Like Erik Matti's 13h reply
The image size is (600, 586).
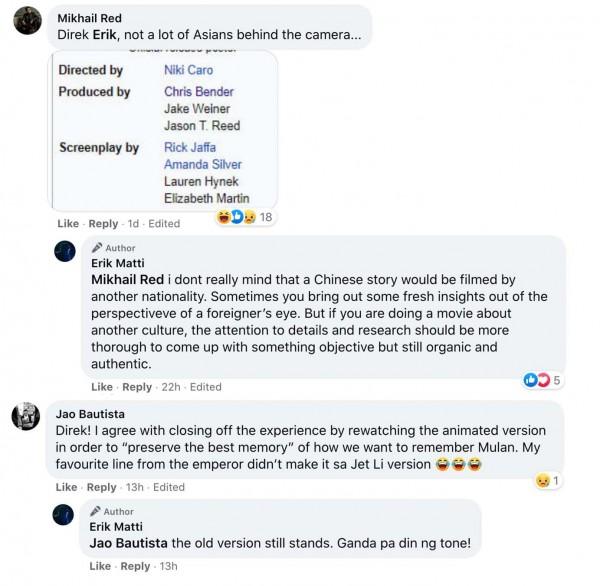102,566
